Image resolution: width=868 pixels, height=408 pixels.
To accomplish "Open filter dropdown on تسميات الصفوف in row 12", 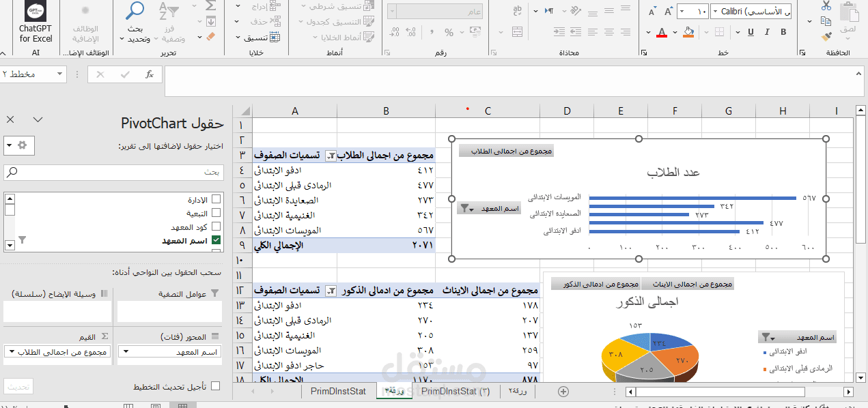I will tap(331, 291).
